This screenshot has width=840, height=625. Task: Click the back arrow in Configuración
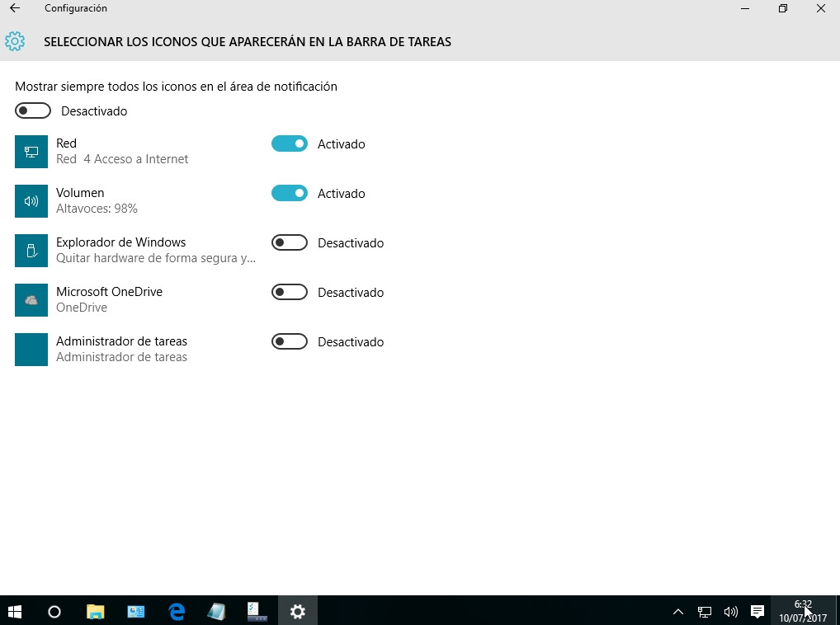click(x=15, y=8)
